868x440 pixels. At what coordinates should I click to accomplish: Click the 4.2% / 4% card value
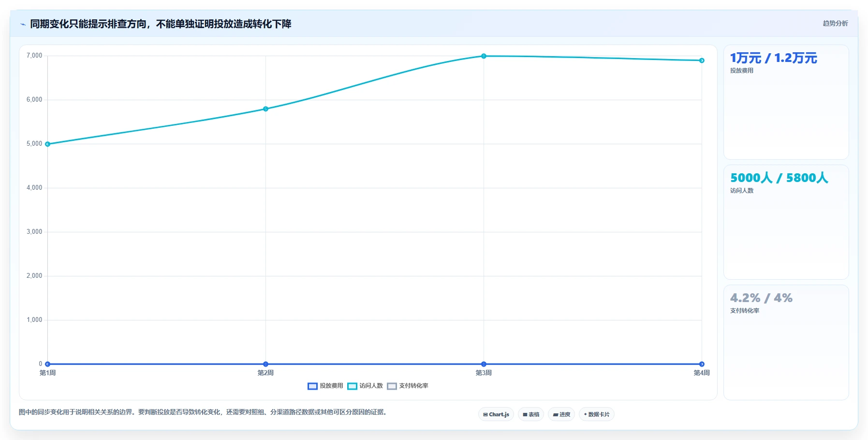click(761, 298)
